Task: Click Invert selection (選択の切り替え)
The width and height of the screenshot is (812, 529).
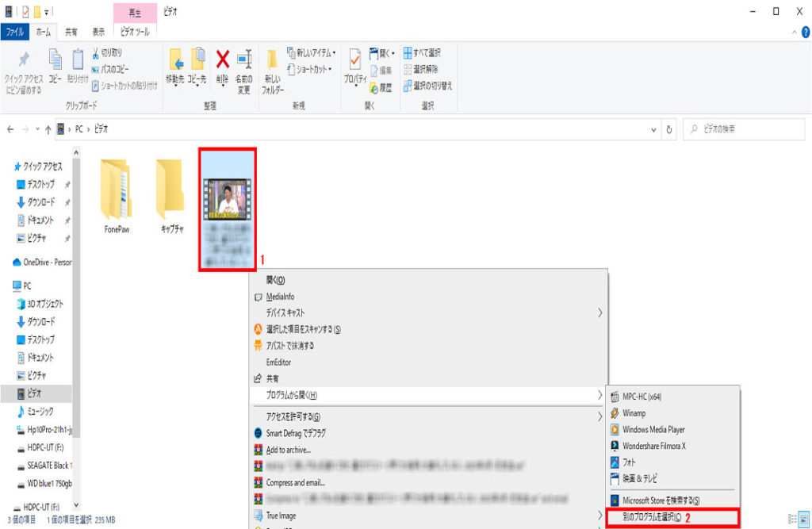Action: [427, 85]
